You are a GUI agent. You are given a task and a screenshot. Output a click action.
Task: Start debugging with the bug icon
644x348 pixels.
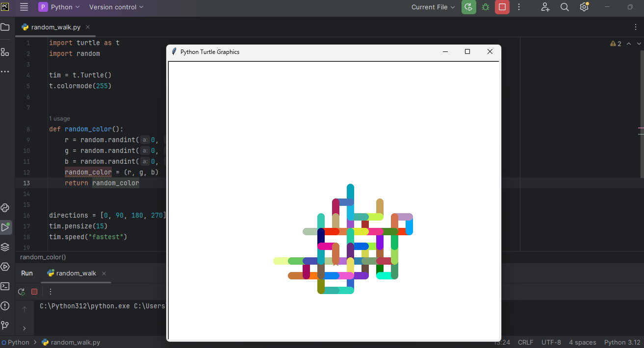coord(486,7)
